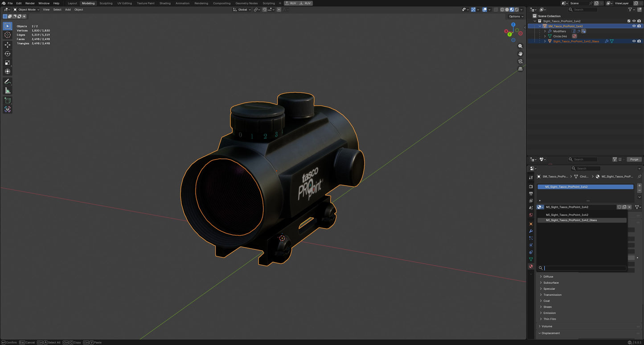
Task: Open the Object properties tab
Action: point(531,224)
